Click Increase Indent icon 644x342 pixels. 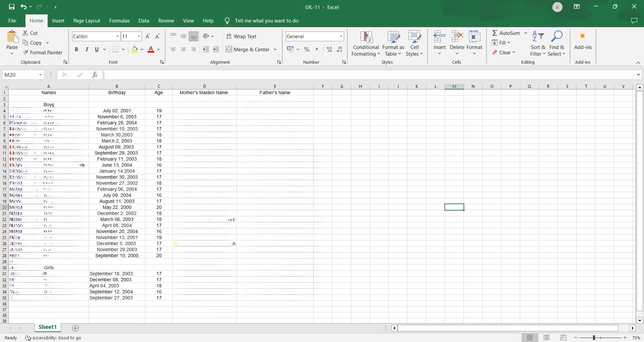click(x=216, y=49)
